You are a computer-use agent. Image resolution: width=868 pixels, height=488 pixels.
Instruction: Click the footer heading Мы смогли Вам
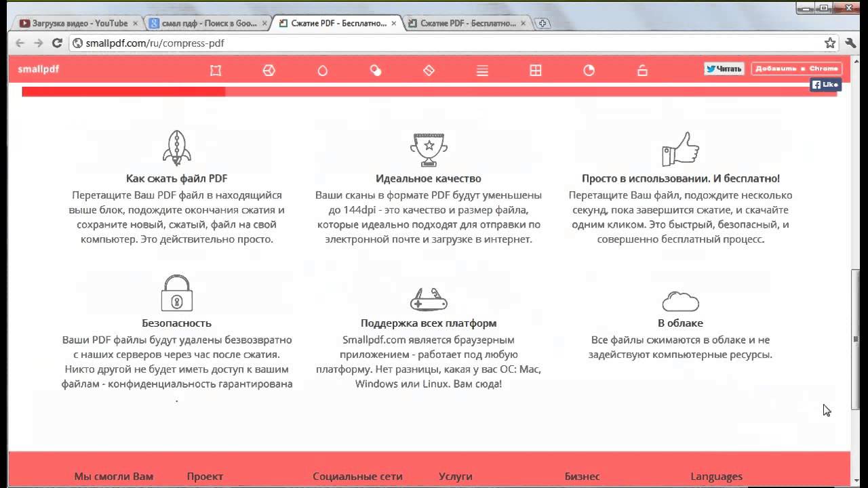tap(114, 476)
